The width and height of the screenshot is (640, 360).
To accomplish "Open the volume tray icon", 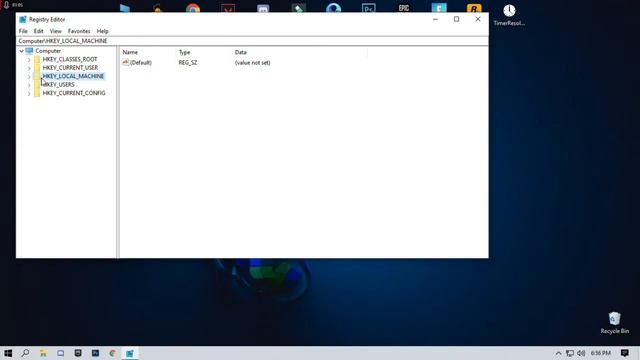I will (x=581, y=353).
